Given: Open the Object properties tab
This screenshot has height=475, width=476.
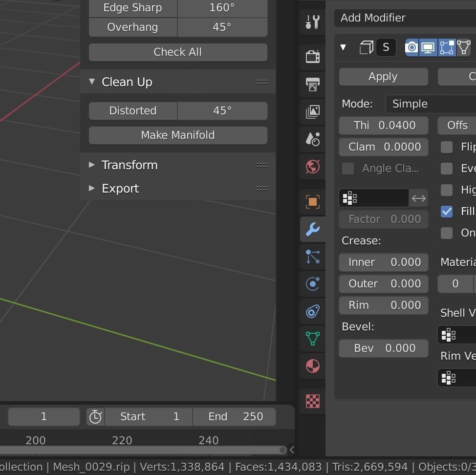Looking at the screenshot, I should (313, 201).
